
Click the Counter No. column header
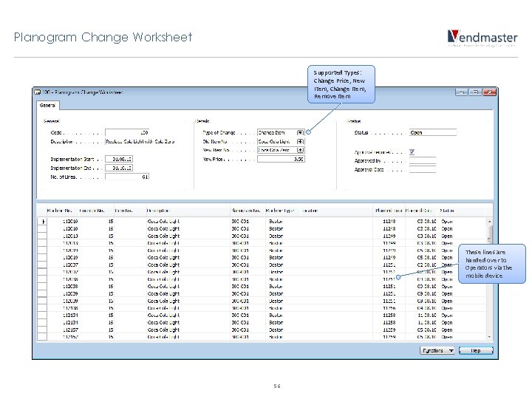point(95,211)
